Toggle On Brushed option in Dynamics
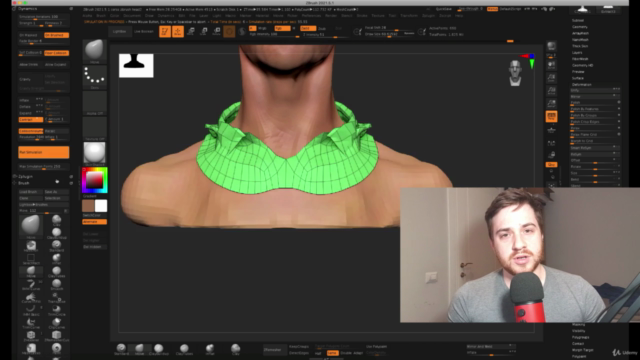The width and height of the screenshot is (640, 360). (x=56, y=35)
